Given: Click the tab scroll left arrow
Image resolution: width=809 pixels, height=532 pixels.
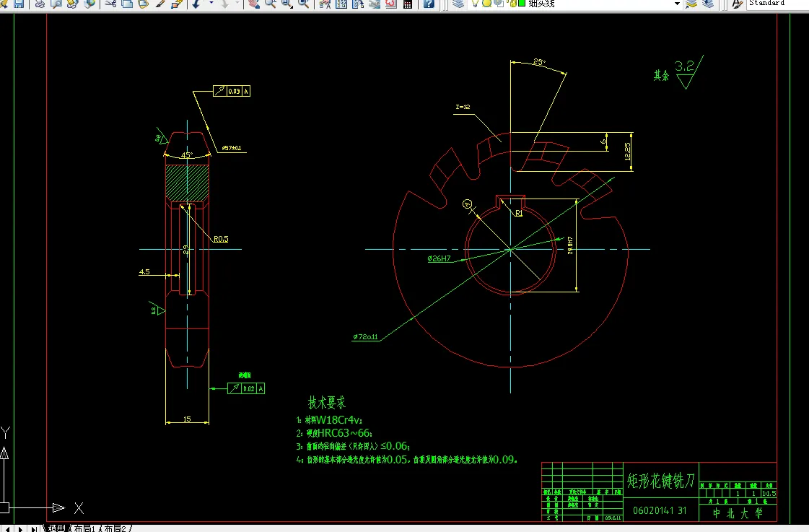Looking at the screenshot, I should click(8, 528).
